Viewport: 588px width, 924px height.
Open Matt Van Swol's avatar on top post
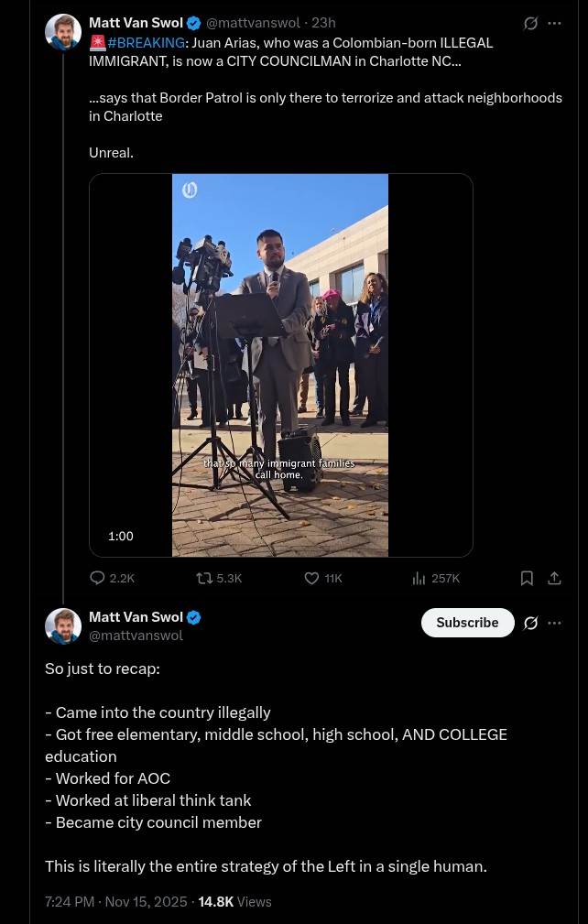click(x=63, y=32)
